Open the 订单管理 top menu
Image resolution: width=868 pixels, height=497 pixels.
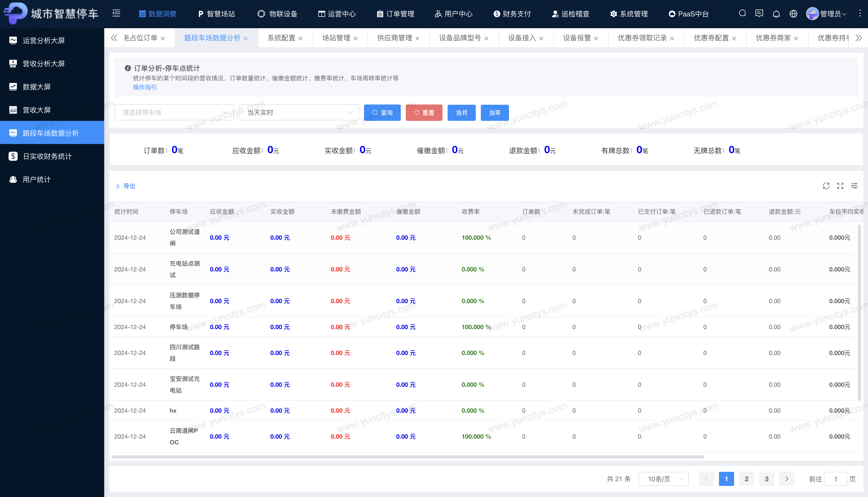tap(395, 14)
